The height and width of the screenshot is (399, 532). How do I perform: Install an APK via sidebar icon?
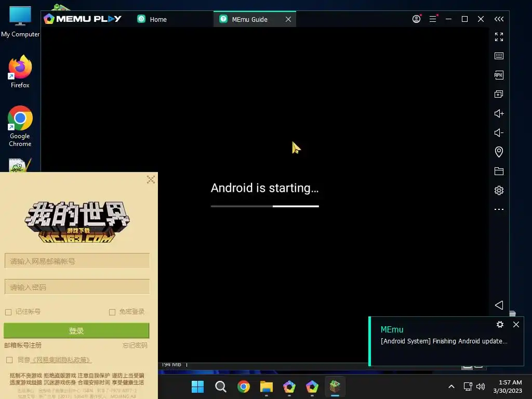click(499, 75)
